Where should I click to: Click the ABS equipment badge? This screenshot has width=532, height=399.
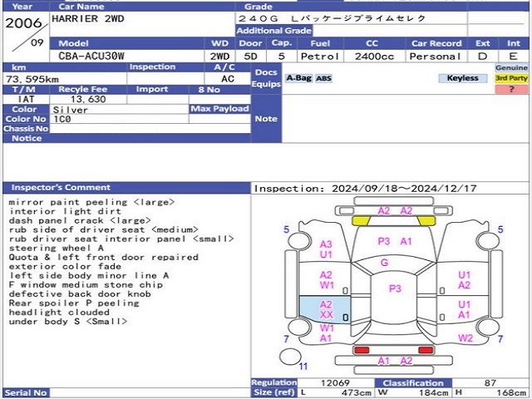(323, 78)
